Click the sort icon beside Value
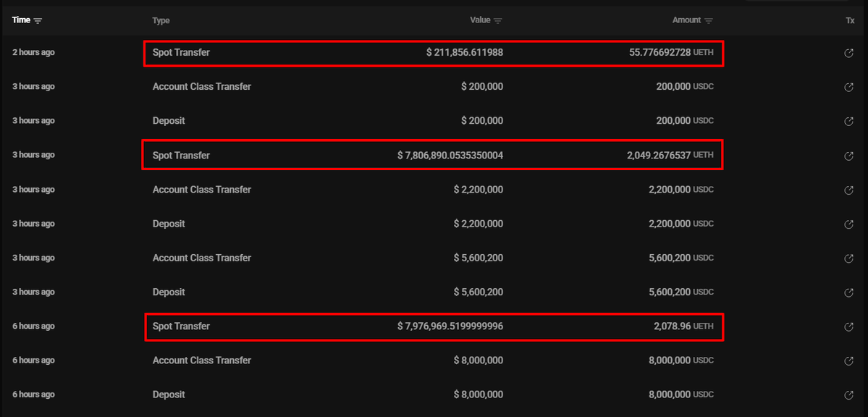This screenshot has height=417, width=868. [x=498, y=21]
